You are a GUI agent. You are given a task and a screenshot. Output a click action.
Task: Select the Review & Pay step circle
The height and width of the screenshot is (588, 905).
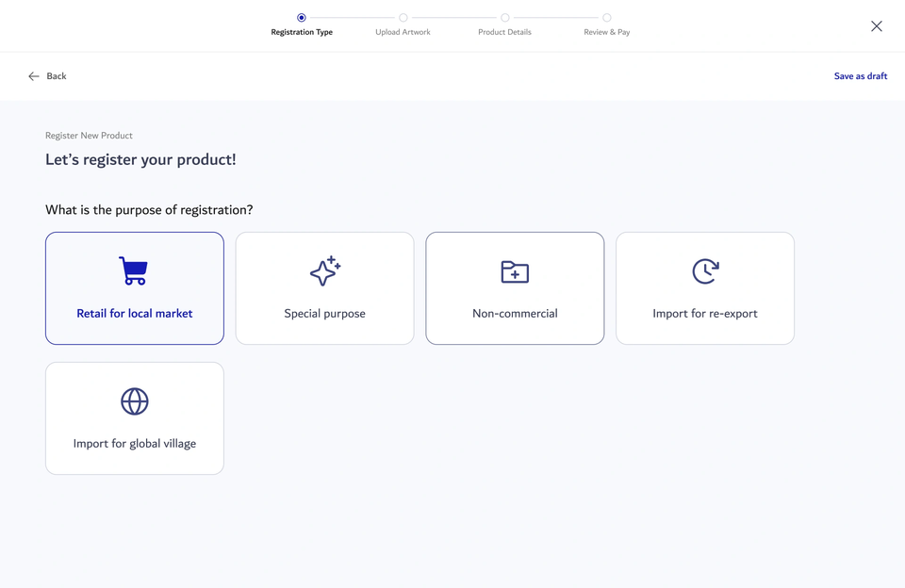[606, 17]
